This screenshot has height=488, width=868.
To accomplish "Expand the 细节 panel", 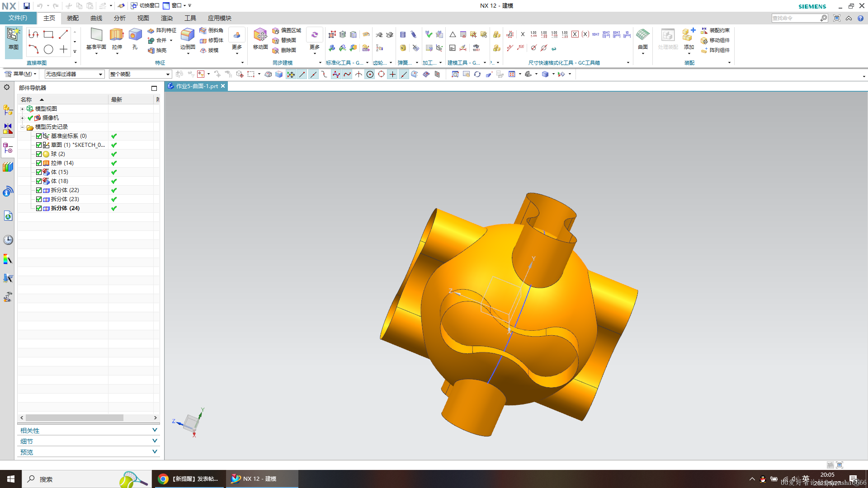I will pyautogui.click(x=89, y=441).
